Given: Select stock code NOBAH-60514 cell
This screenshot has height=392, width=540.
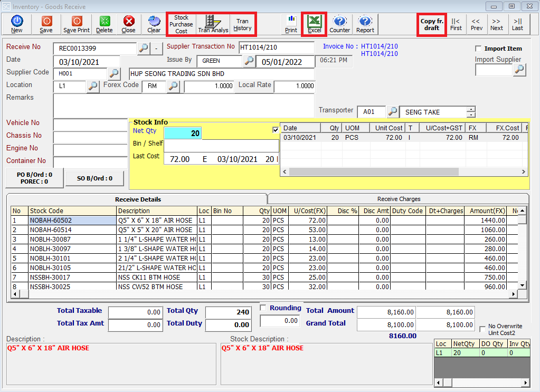Looking at the screenshot, I should [72, 230].
